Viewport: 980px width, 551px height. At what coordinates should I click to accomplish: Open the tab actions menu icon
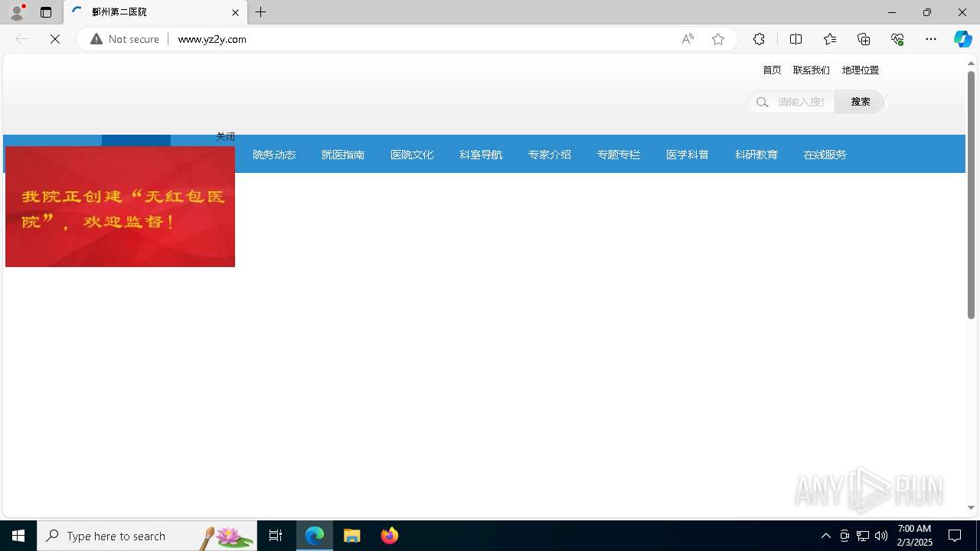point(46,12)
